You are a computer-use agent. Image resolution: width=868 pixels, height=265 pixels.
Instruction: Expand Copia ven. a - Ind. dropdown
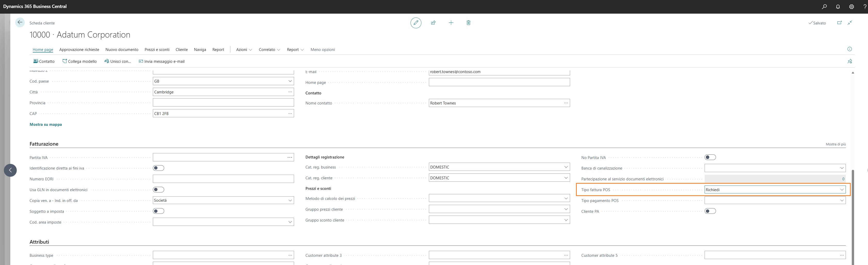tap(290, 200)
